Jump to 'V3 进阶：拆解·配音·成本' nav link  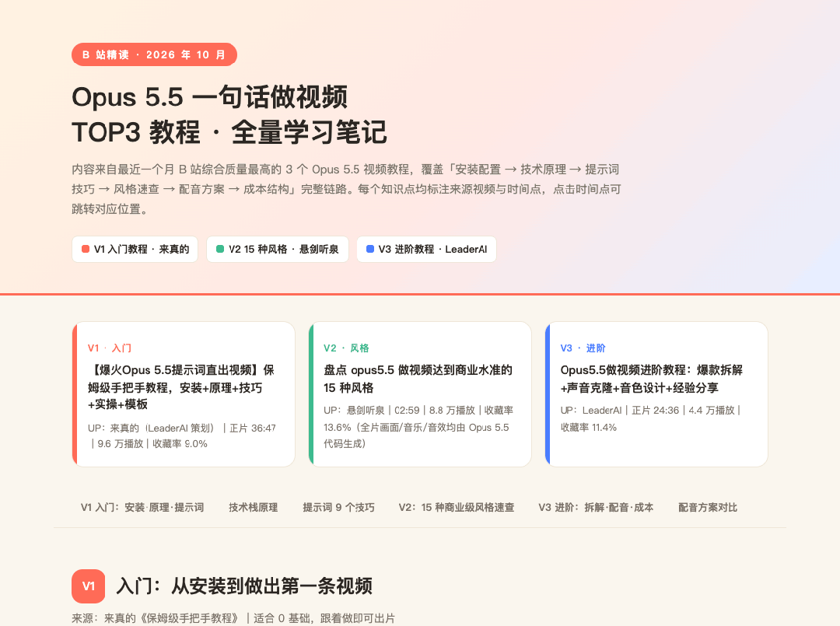(596, 508)
